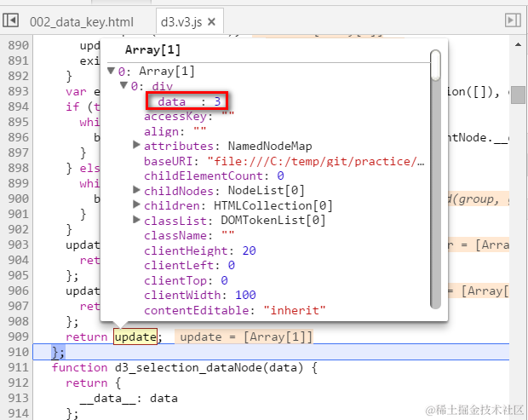Click the Array[1] popup title
This screenshot has height=420, width=528.
(153, 50)
